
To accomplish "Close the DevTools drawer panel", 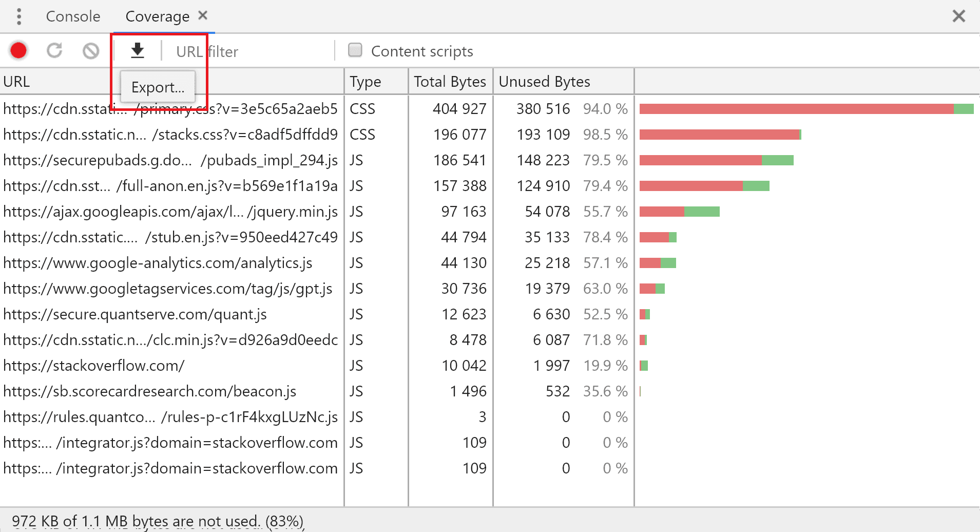I will coord(958,16).
